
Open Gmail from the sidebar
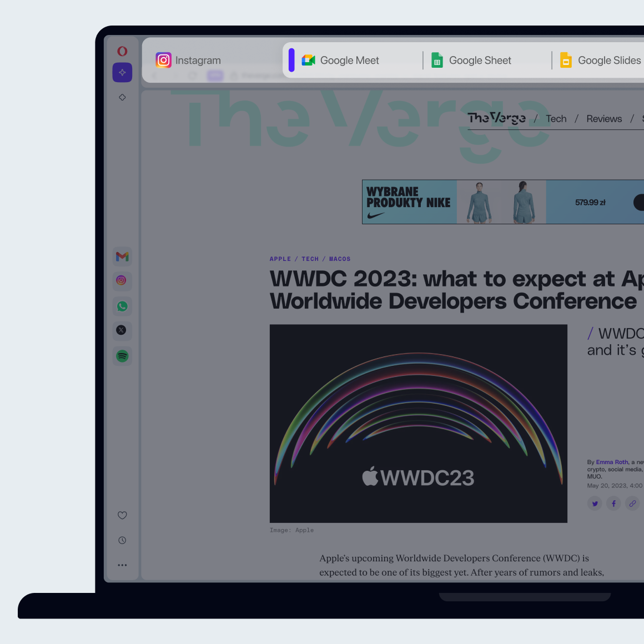tap(122, 256)
